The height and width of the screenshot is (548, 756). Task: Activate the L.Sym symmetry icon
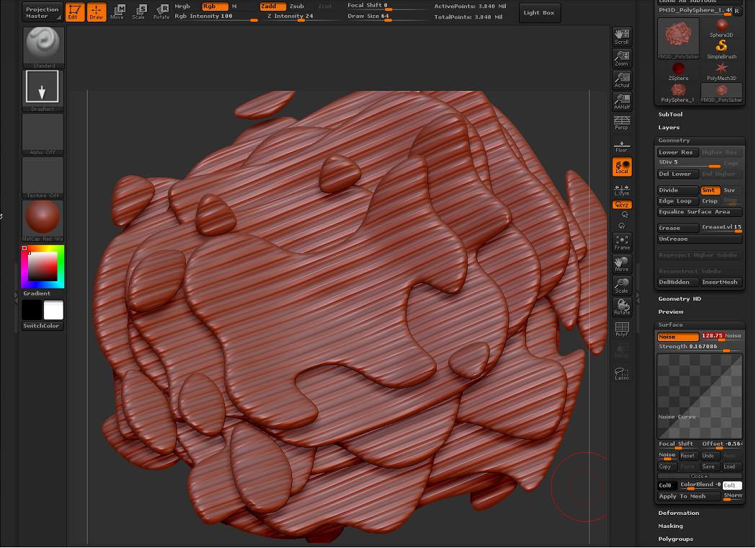pos(621,191)
